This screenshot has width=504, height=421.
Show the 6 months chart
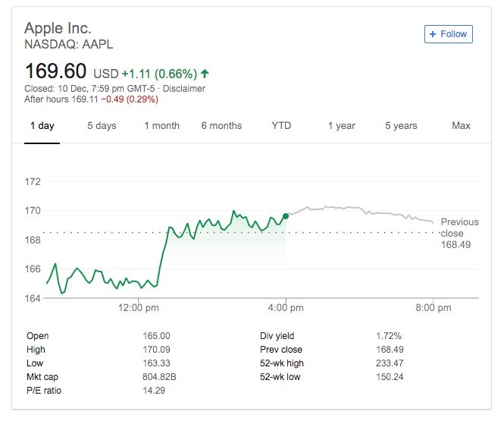click(x=221, y=126)
